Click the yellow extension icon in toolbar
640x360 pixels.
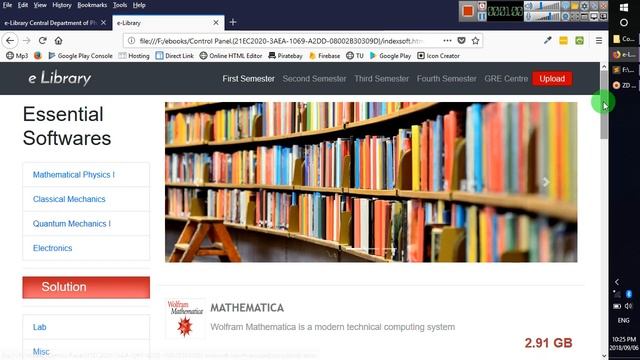[x=563, y=40]
